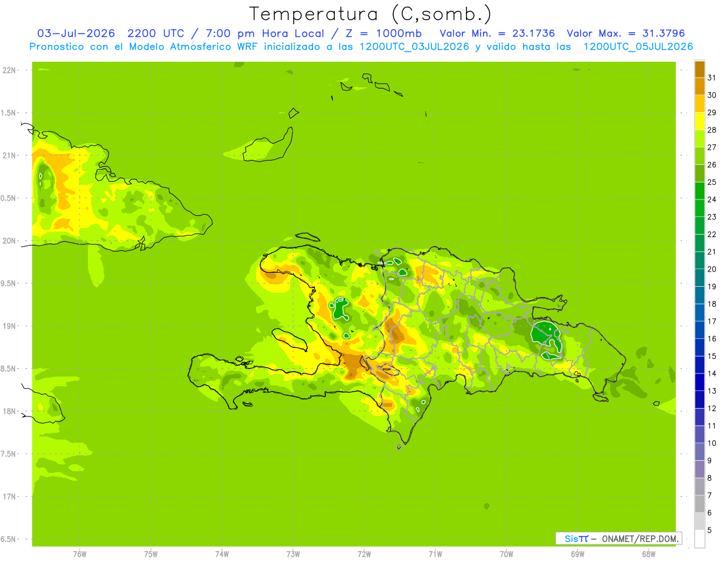
Task: Click the '19N' latitude label
Action: pyautogui.click(x=8, y=326)
